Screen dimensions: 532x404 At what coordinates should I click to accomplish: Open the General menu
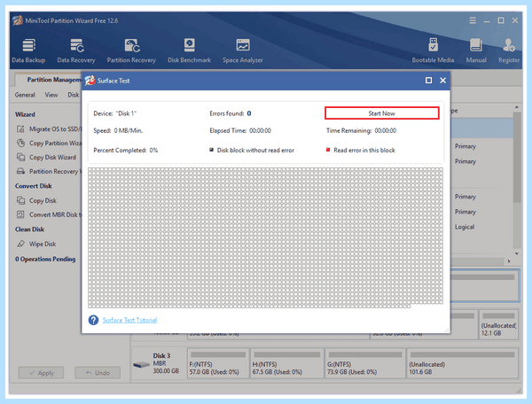point(25,95)
